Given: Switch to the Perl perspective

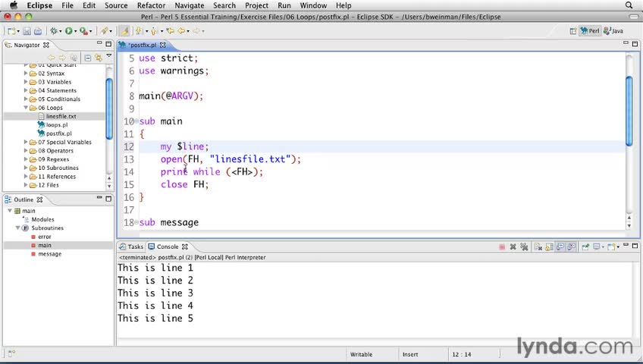Looking at the screenshot, I should pyautogui.click(x=590, y=31).
